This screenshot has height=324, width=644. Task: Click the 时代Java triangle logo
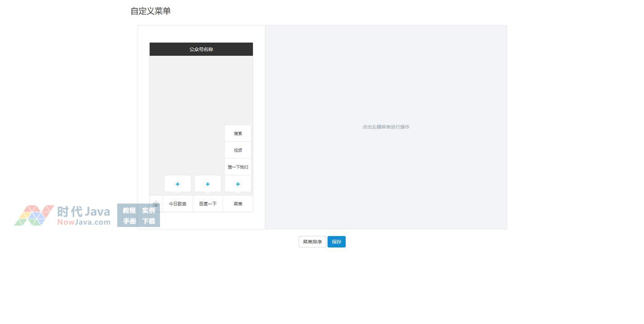pyautogui.click(x=34, y=215)
